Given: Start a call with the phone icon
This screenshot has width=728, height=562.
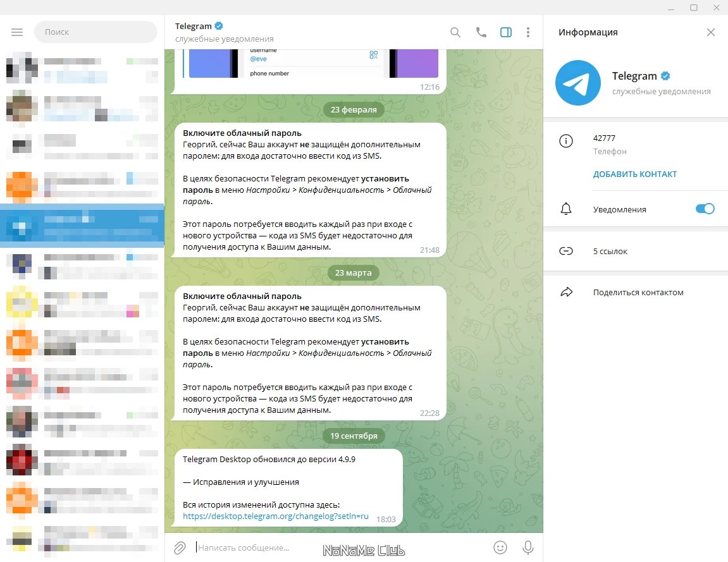Looking at the screenshot, I should click(481, 32).
